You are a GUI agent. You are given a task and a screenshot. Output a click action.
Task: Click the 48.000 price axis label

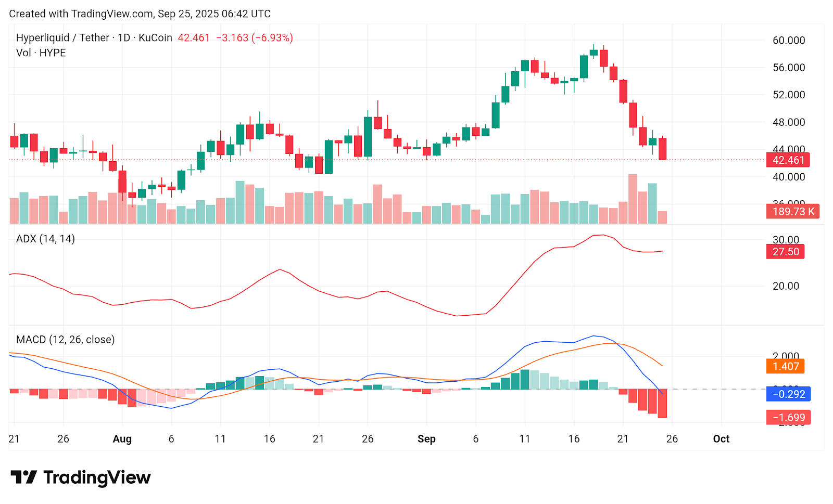(x=788, y=122)
